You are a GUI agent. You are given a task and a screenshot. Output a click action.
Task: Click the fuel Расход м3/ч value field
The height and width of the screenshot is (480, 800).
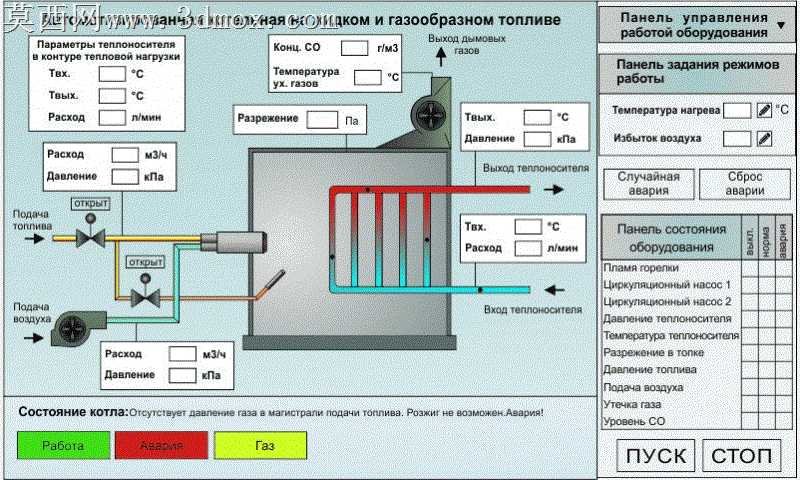(x=125, y=155)
